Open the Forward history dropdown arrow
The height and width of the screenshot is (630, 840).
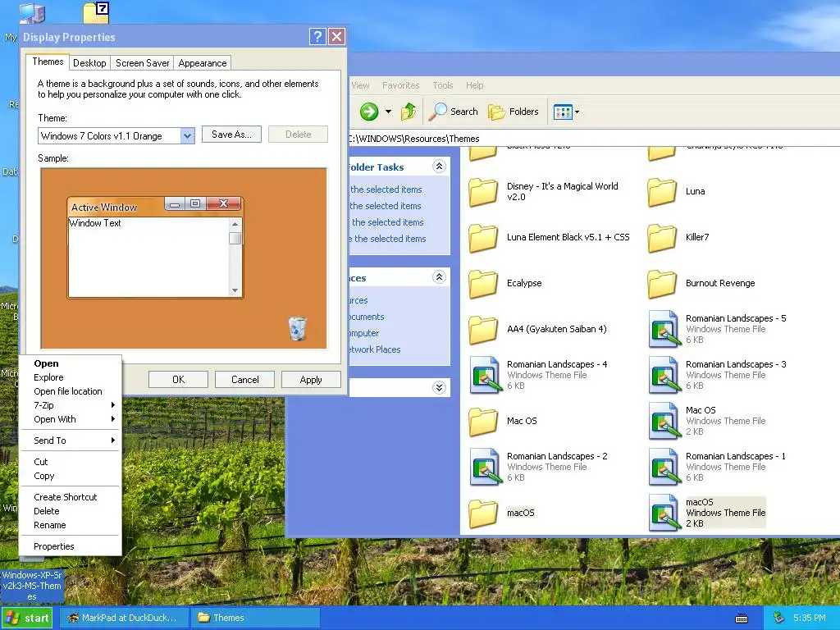point(388,112)
